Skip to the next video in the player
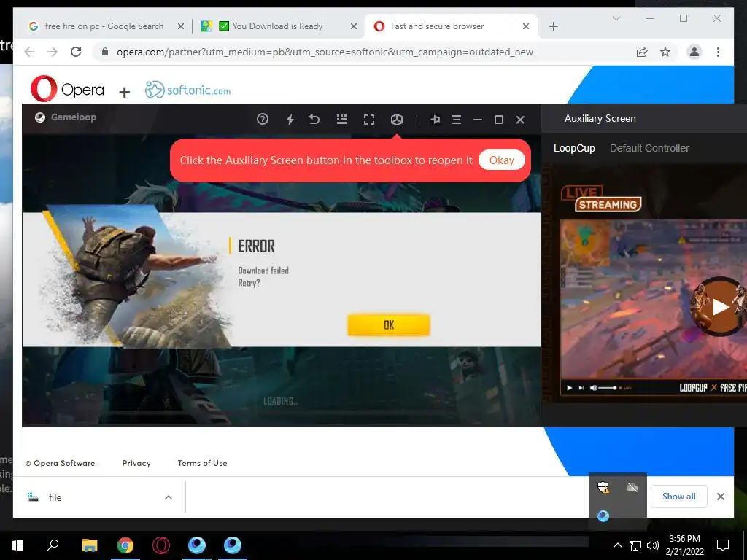747x560 pixels. [x=581, y=388]
